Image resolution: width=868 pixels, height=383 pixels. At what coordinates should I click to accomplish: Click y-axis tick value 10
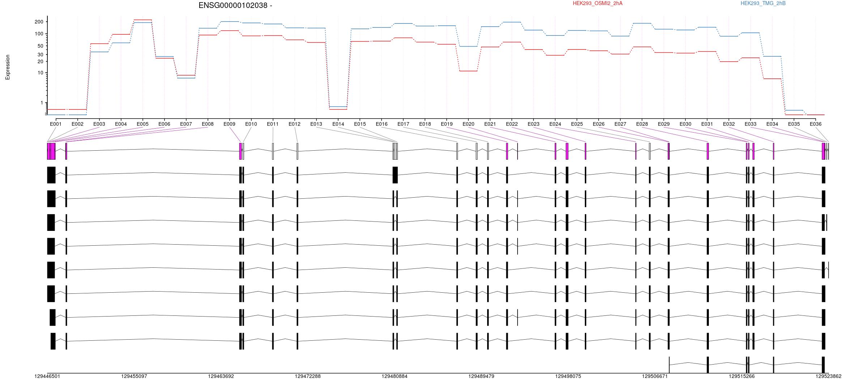point(41,73)
